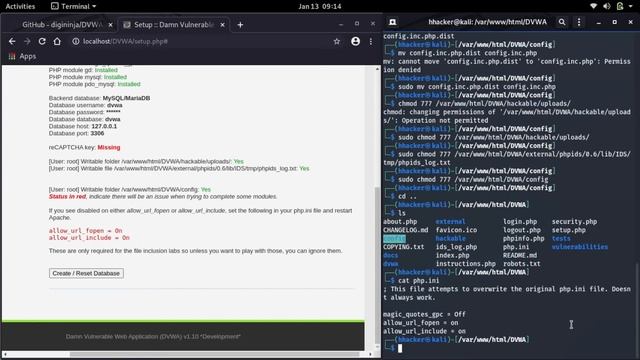
Task: Select 'login.php' in terminal listing
Action: click(x=520, y=222)
